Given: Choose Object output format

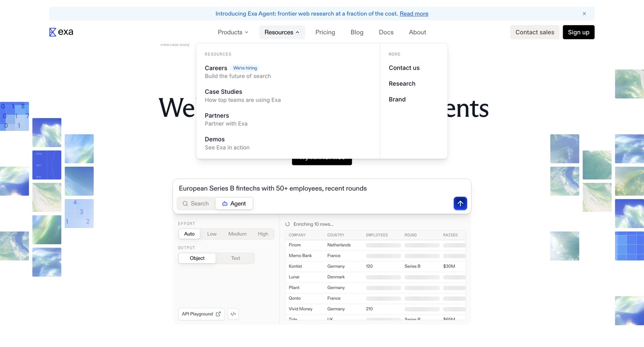Looking at the screenshot, I should tap(197, 258).
